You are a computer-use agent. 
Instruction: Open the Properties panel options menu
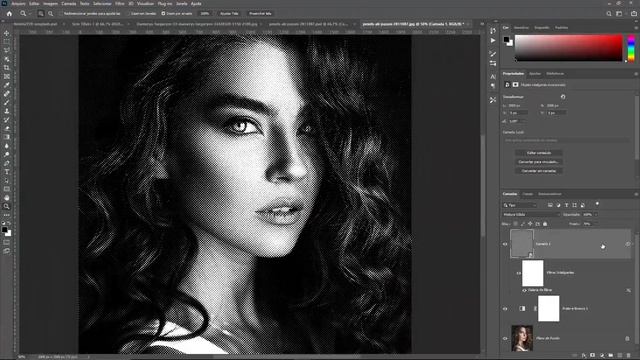[x=636, y=74]
